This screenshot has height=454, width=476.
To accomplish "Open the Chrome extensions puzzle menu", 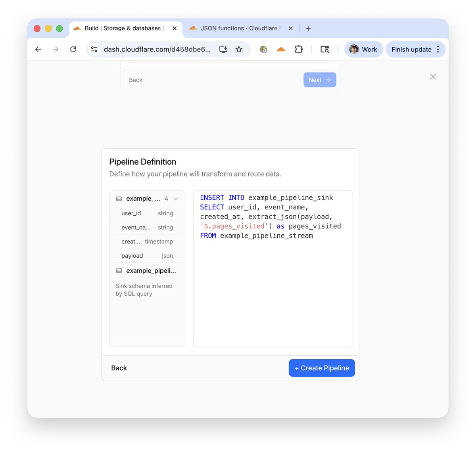I will point(299,49).
